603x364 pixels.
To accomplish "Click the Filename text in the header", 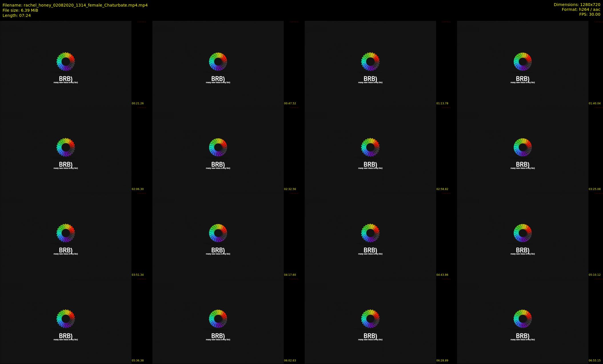I will click(75, 5).
